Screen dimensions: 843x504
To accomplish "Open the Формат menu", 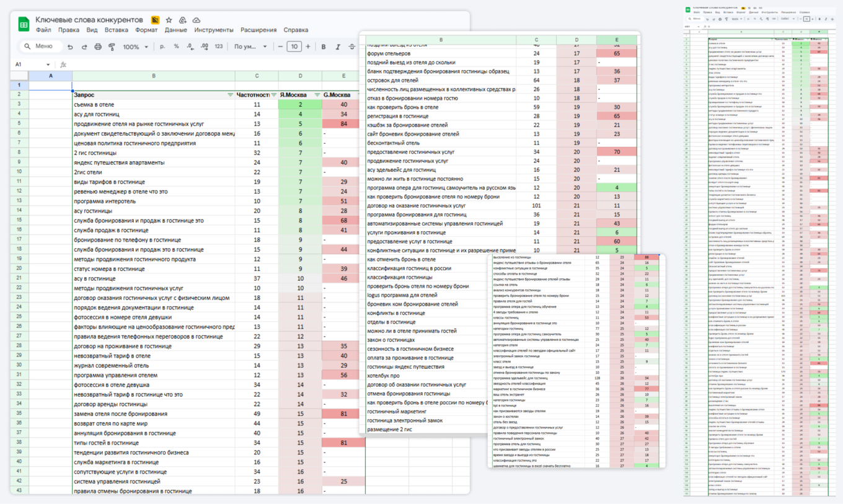I will (x=146, y=30).
